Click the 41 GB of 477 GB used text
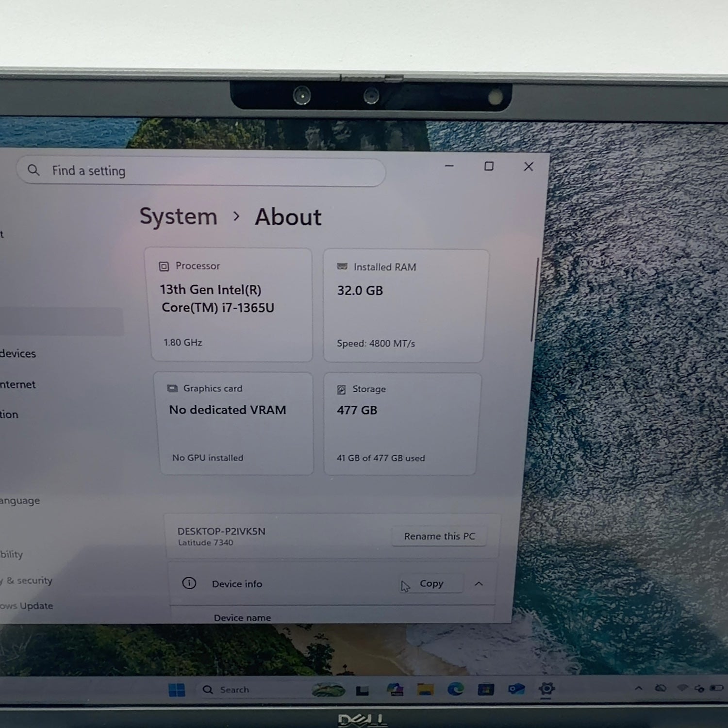Screen dimensions: 728x728 point(381,458)
